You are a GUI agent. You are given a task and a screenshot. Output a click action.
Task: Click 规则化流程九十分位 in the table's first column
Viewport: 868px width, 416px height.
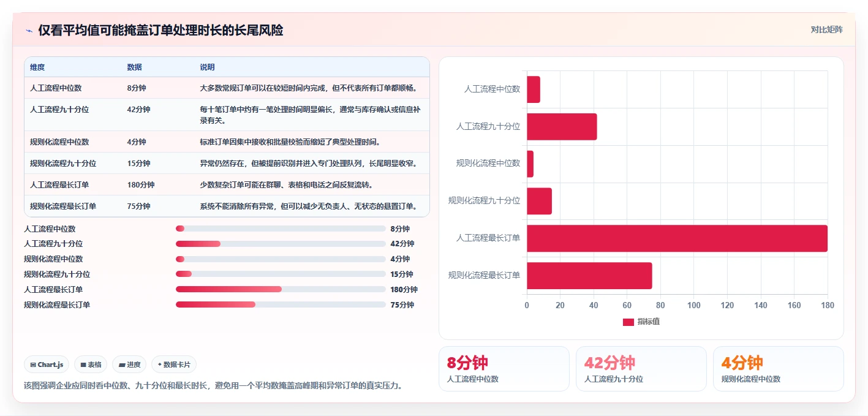point(63,164)
